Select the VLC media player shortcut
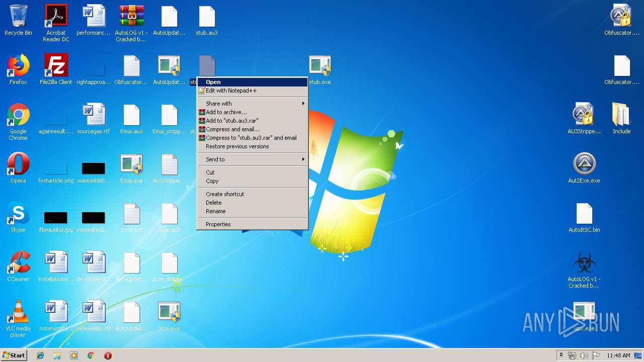The image size is (644, 362). 18,319
